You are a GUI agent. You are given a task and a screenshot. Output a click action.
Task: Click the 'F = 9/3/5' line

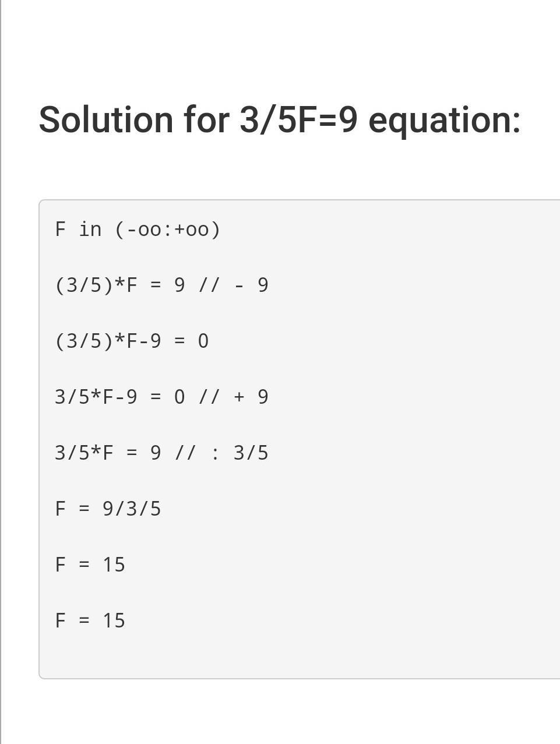[108, 509]
